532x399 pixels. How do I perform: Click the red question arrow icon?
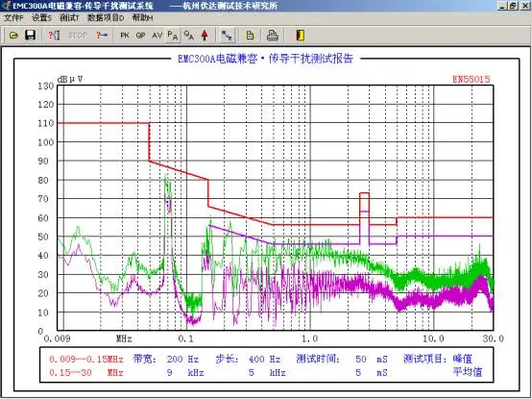102,35
